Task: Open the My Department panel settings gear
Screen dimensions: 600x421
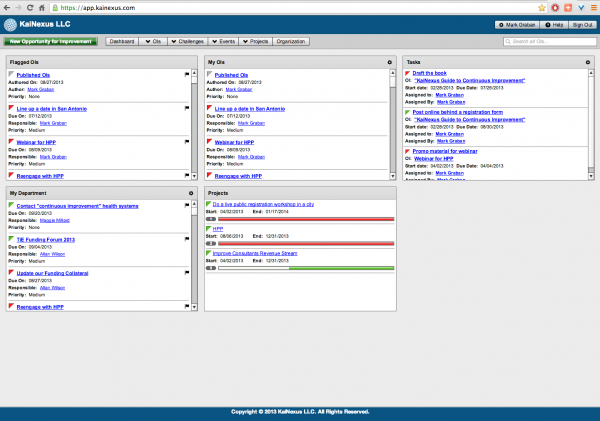Action: pyautogui.click(x=191, y=193)
